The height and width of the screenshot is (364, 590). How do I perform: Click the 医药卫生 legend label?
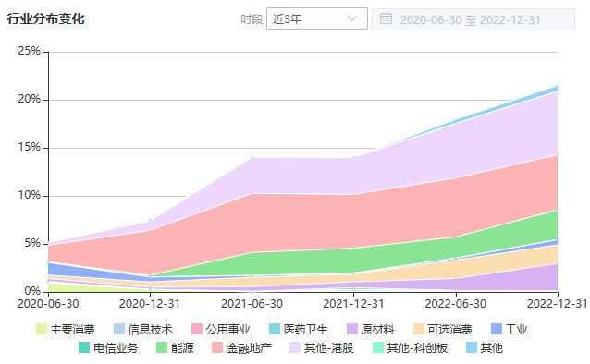click(305, 330)
